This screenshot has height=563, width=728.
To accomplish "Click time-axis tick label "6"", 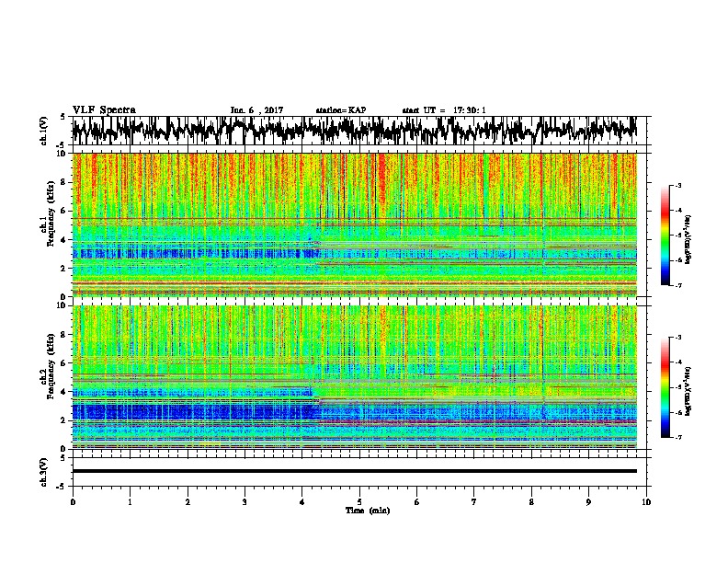I will 417,502.
